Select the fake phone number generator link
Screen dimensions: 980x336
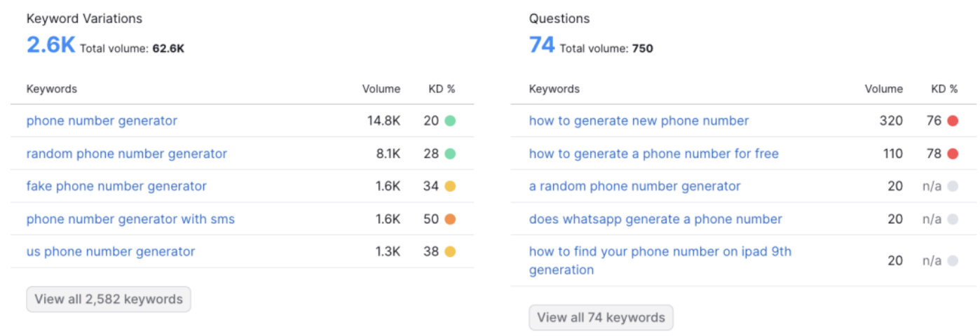point(116,186)
